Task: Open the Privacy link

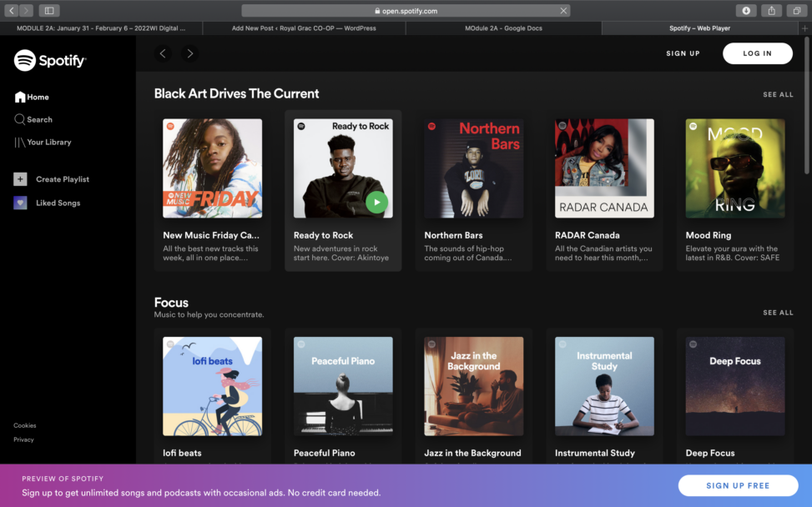Action: (23, 439)
